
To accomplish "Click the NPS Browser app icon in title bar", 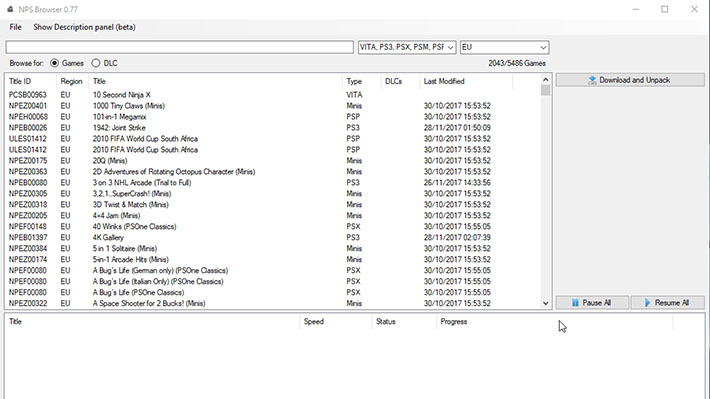I will pyautogui.click(x=10, y=9).
